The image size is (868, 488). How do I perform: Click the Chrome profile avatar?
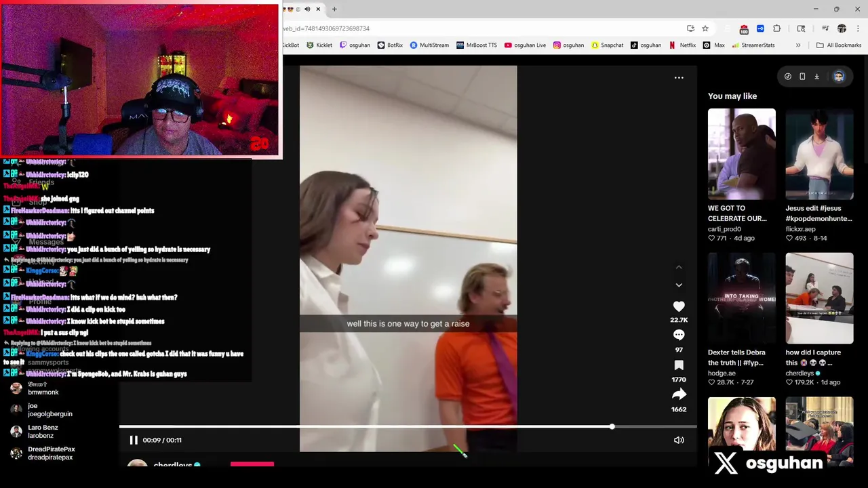tap(842, 28)
